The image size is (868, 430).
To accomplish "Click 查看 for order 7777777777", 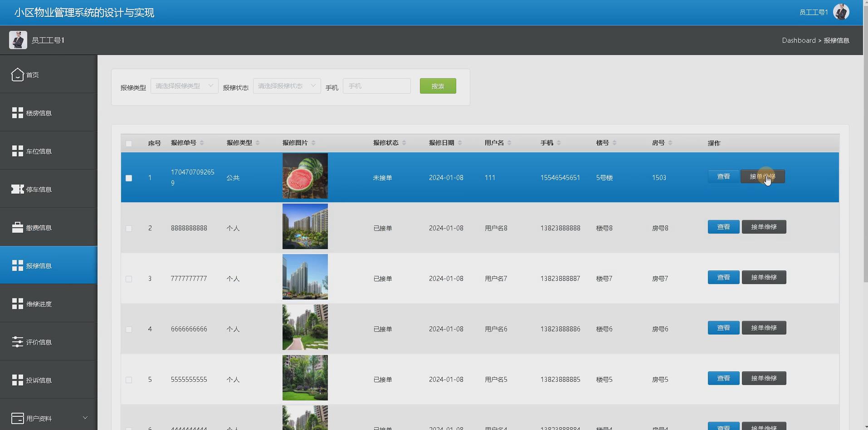I will point(723,277).
